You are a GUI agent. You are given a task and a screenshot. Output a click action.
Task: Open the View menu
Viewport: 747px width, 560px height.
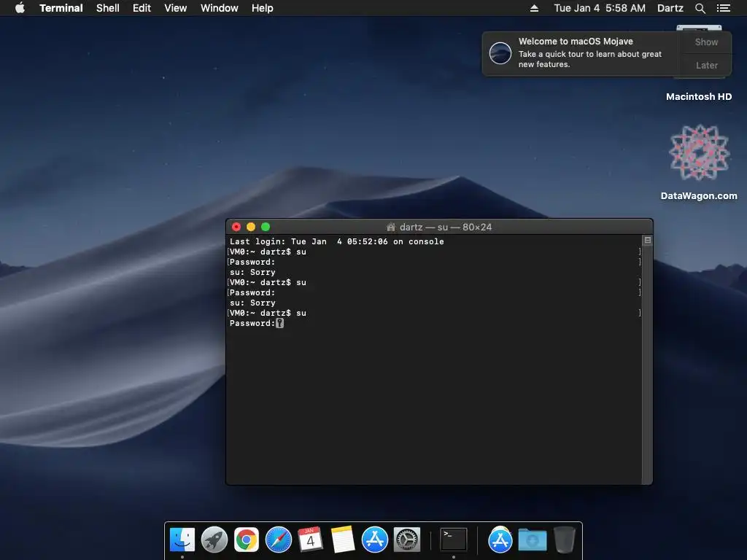(175, 8)
